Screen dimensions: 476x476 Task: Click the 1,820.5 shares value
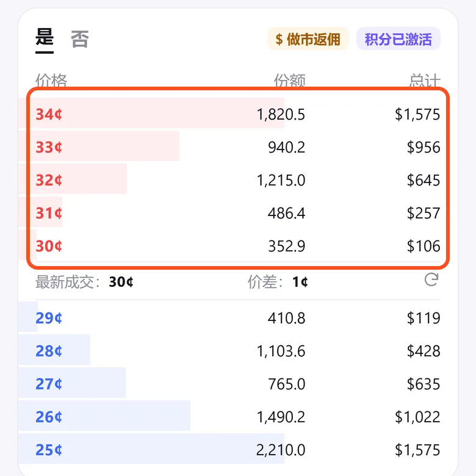[x=281, y=115]
